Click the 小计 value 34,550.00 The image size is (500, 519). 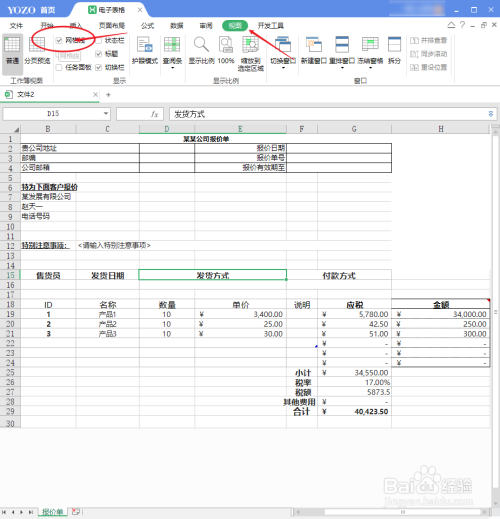(354, 373)
